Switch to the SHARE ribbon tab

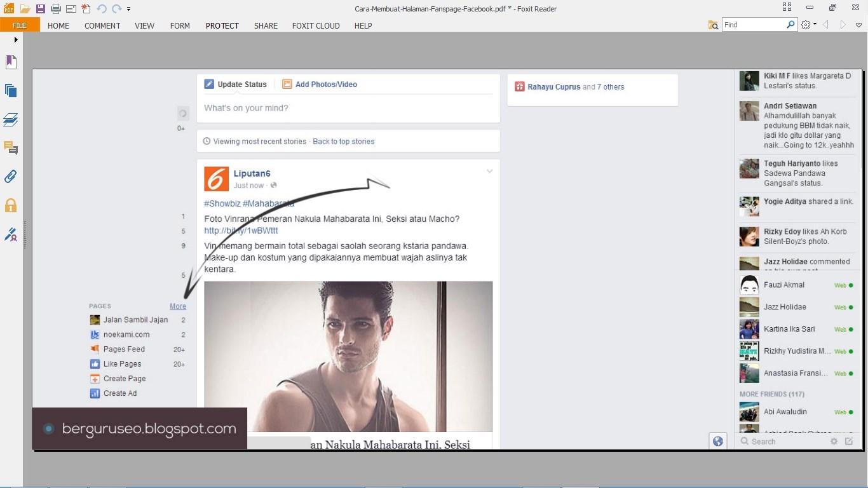(266, 25)
